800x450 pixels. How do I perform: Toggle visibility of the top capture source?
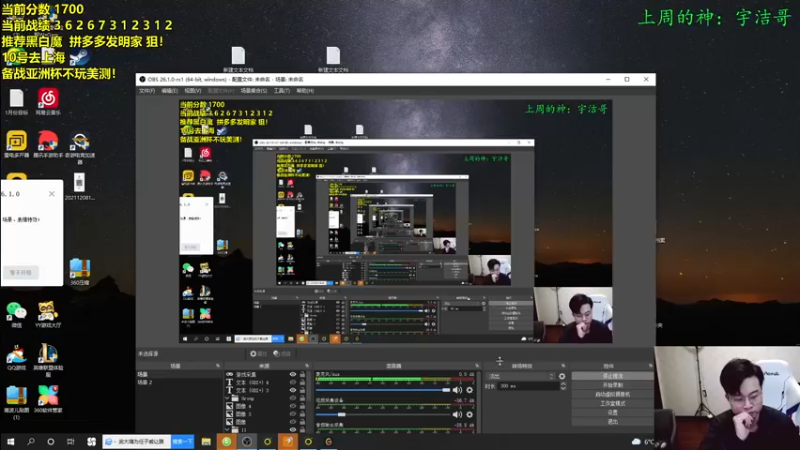[293, 374]
